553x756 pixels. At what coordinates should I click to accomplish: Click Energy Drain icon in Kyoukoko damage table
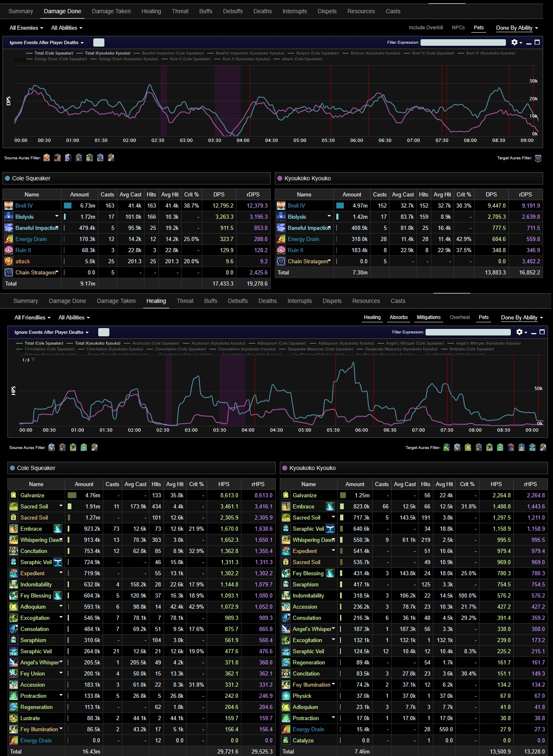click(281, 239)
